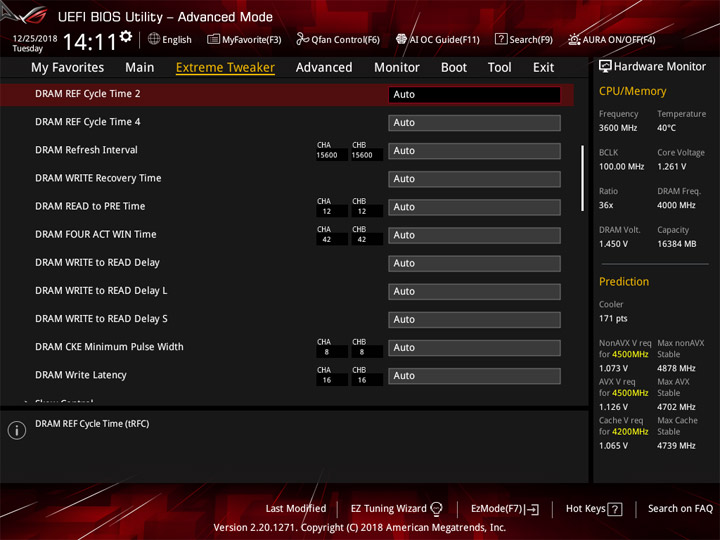
Task: Select DRAM FOUR ACT WIN Time label
Action: pyautogui.click(x=96, y=234)
